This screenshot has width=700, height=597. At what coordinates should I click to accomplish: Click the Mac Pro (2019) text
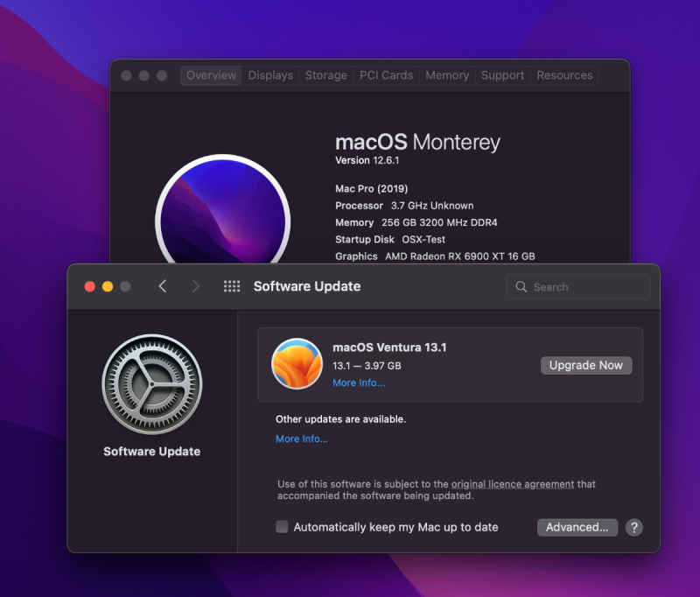pyautogui.click(x=371, y=188)
